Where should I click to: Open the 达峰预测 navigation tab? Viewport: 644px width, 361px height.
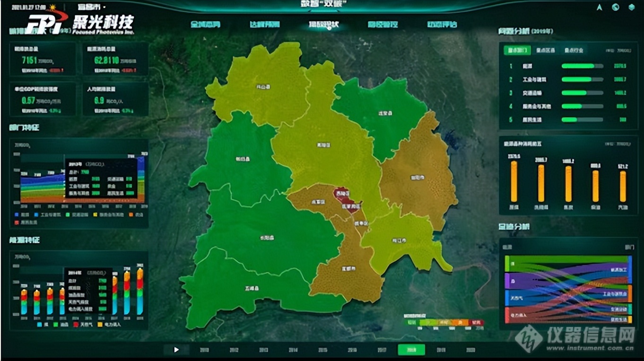pos(264,25)
